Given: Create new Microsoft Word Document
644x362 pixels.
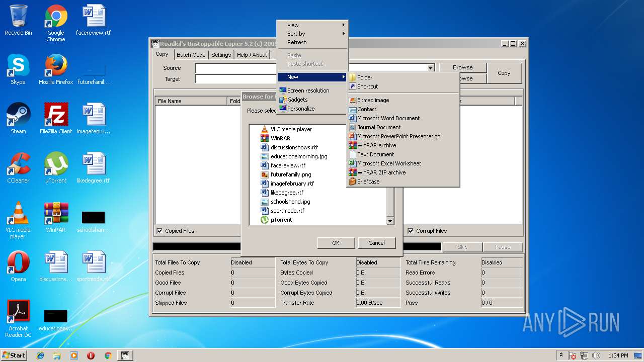Looking at the screenshot, I should [x=403, y=118].
